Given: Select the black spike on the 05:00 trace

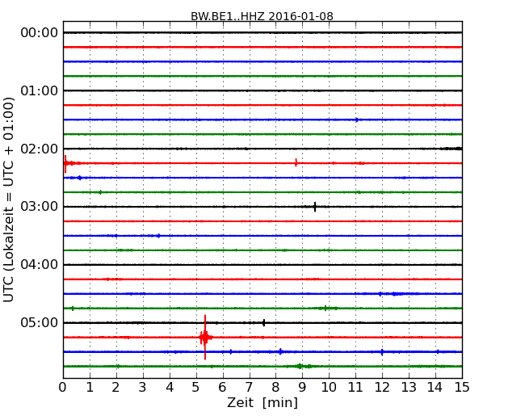Looking at the screenshot, I should coord(264,323).
